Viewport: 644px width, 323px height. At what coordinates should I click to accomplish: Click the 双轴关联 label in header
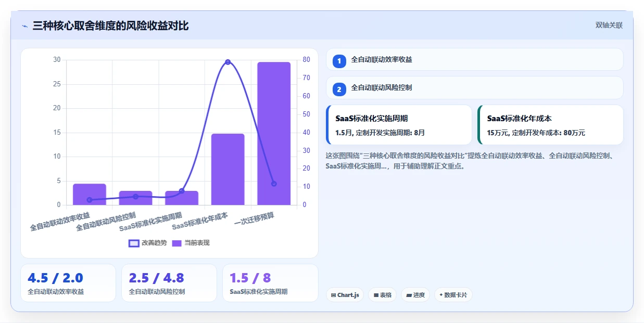tap(609, 25)
